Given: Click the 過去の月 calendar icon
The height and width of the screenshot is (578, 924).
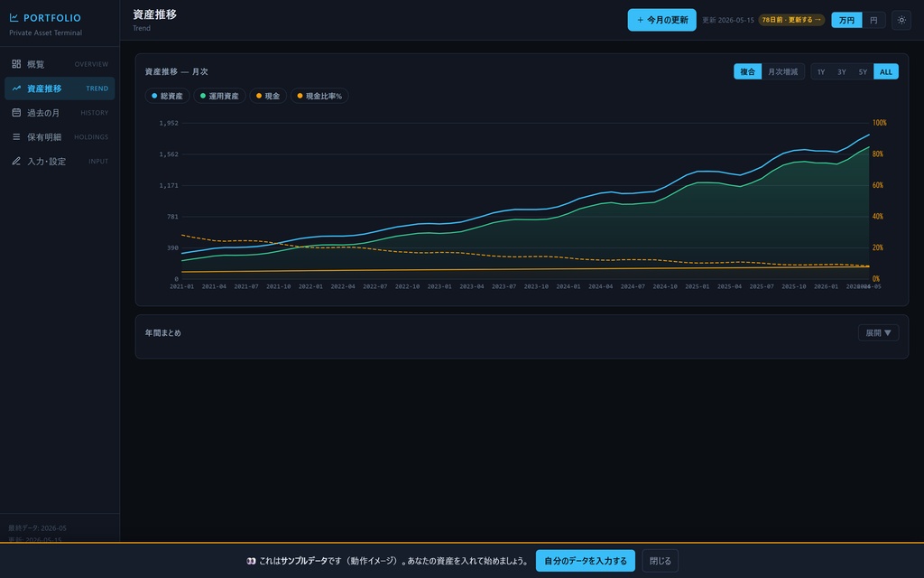Looking at the screenshot, I should [x=16, y=113].
